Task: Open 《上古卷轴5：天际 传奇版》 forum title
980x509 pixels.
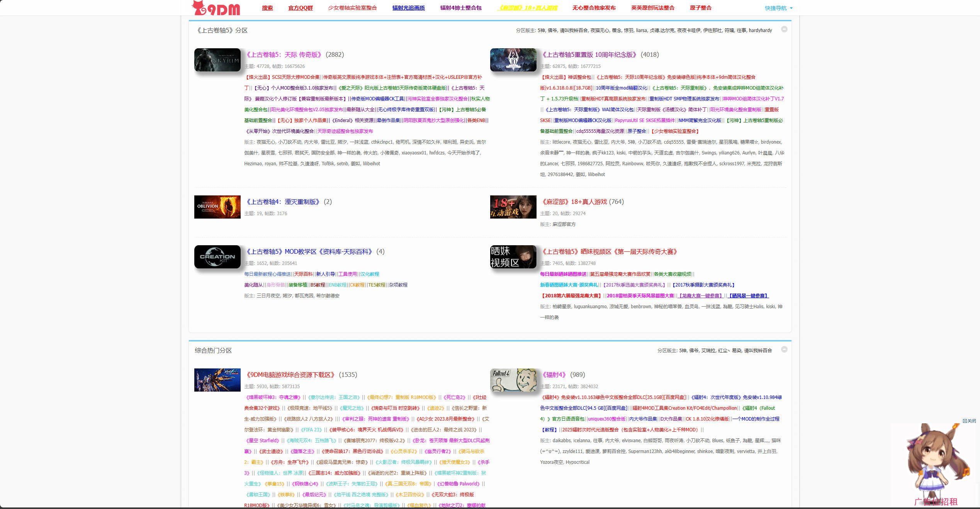Action: pyautogui.click(x=284, y=55)
